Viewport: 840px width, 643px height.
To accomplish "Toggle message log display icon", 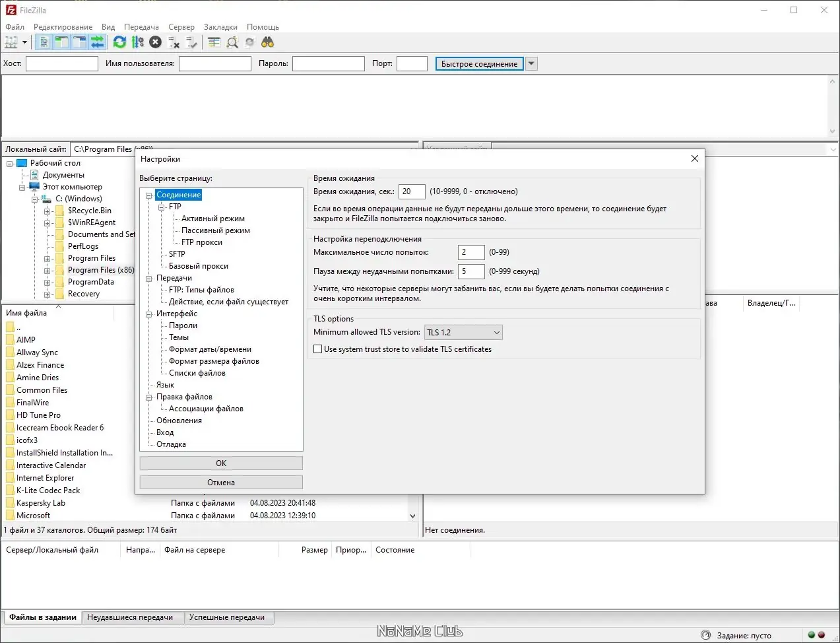I will point(44,42).
